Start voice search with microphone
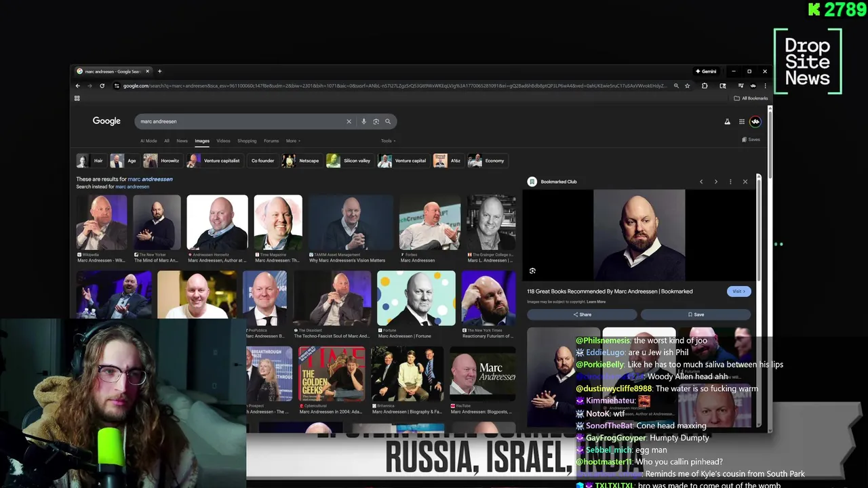The width and height of the screenshot is (868, 488). 363,121
